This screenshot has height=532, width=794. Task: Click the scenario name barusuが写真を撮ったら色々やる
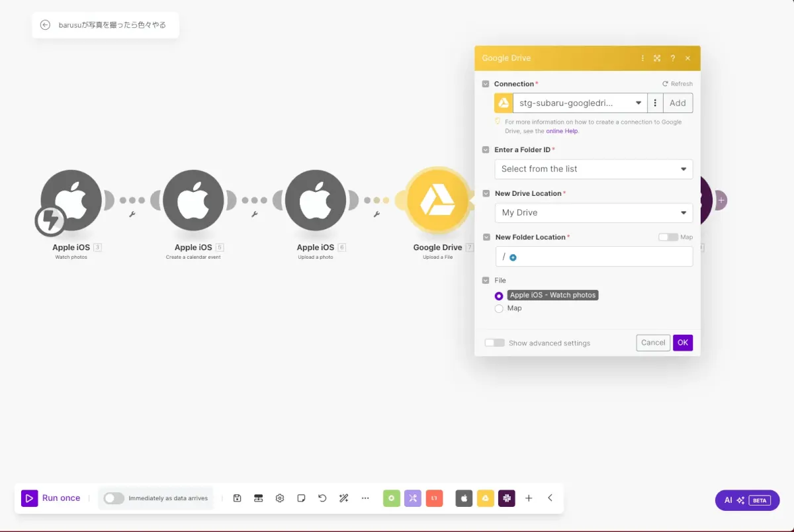tap(112, 25)
